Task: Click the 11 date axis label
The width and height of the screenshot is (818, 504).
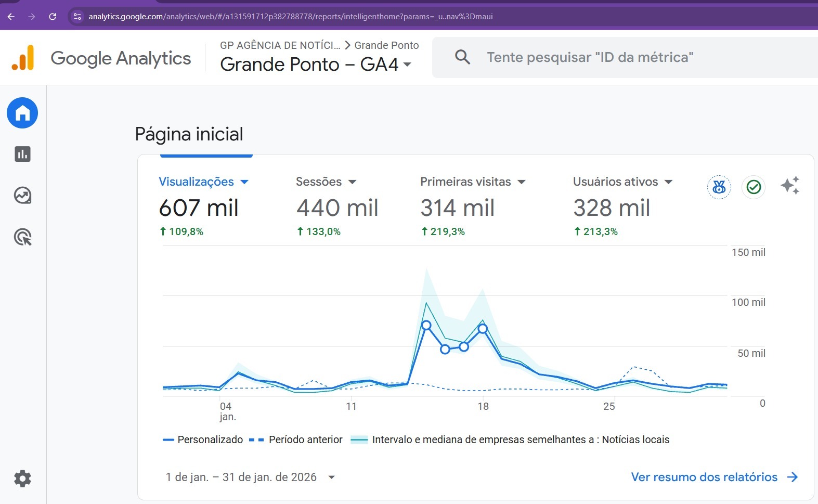Action: [x=352, y=406]
